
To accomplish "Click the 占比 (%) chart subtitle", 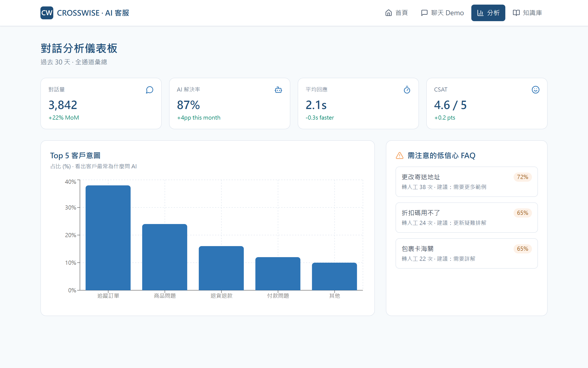I will click(x=93, y=167).
